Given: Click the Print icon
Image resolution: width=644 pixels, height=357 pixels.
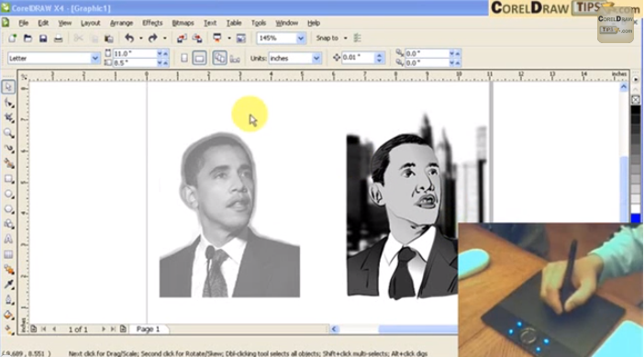Looking at the screenshot, I should pos(59,39).
